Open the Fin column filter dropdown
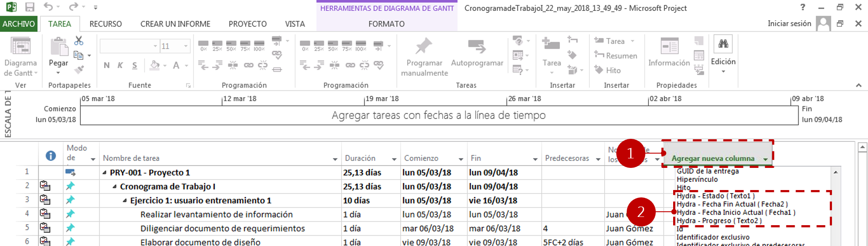 click(x=535, y=159)
